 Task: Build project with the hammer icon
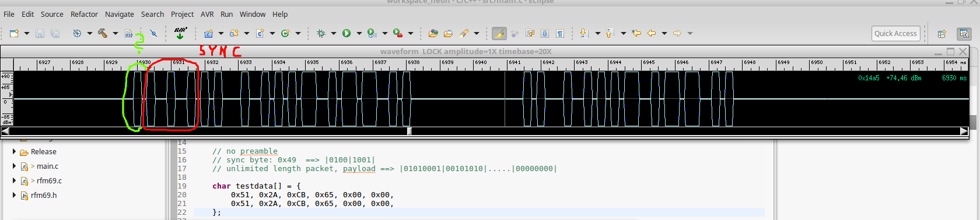pyautogui.click(x=103, y=33)
